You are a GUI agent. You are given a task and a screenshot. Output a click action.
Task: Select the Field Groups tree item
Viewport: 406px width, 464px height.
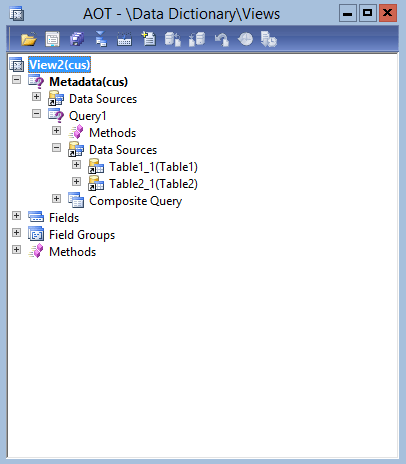coord(82,235)
